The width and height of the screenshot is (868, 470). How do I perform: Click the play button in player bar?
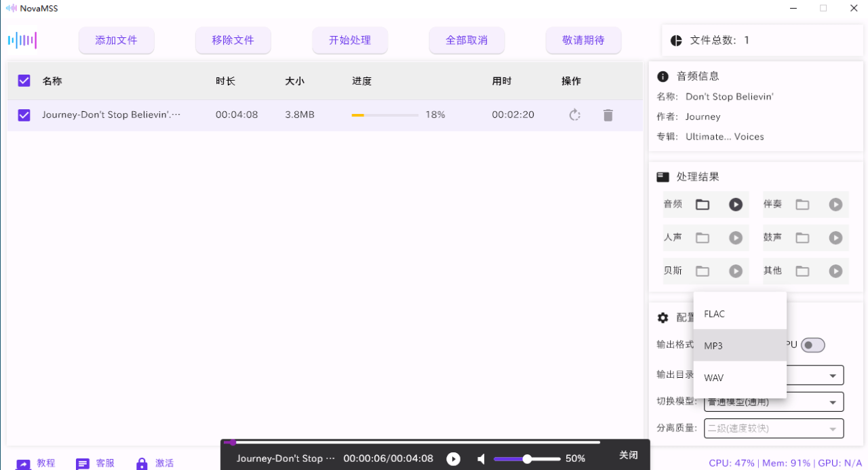coord(454,459)
